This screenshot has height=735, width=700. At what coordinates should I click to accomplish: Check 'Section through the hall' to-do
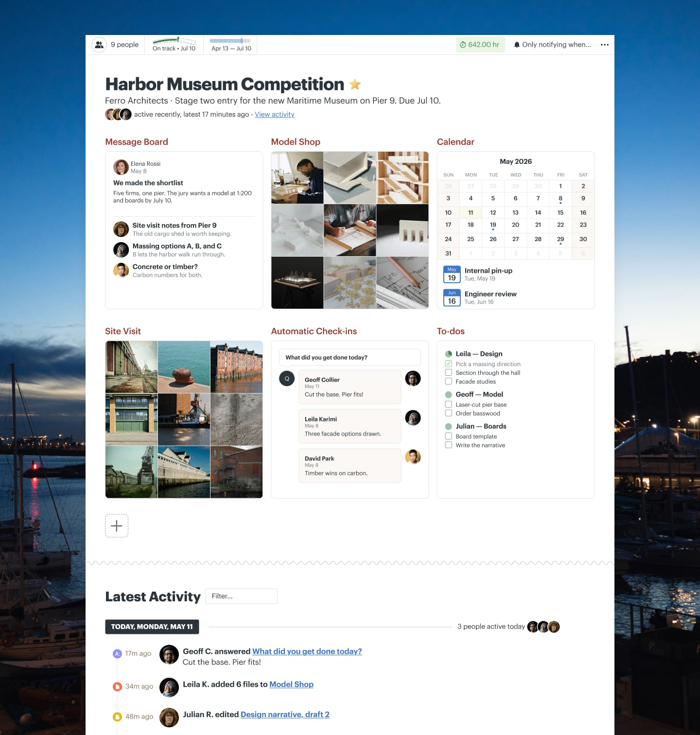[448, 373]
